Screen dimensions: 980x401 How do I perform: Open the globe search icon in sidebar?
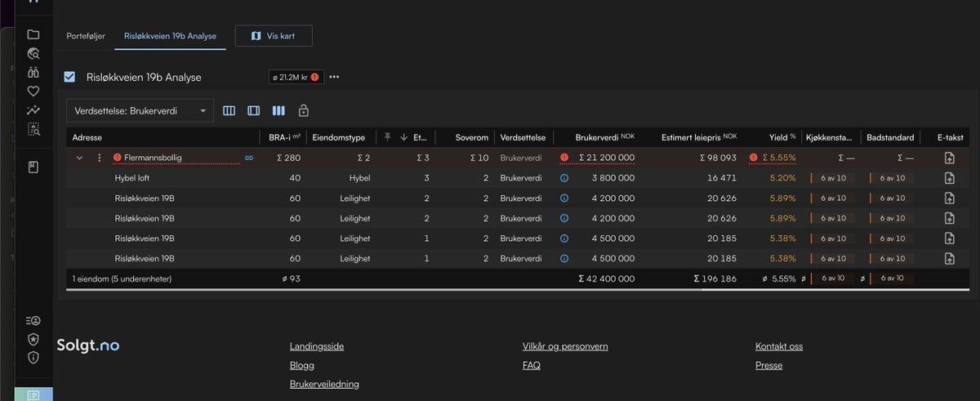pyautogui.click(x=33, y=54)
